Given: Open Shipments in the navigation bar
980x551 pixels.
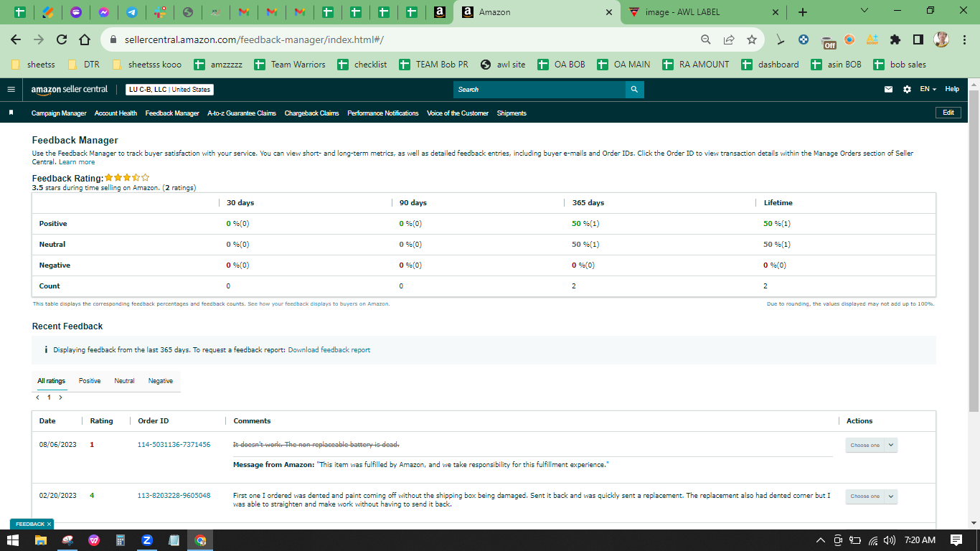Looking at the screenshot, I should [x=512, y=113].
